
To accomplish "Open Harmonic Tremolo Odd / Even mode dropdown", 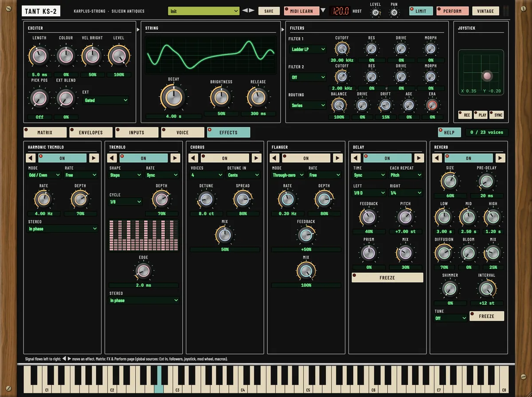I will coord(44,175).
